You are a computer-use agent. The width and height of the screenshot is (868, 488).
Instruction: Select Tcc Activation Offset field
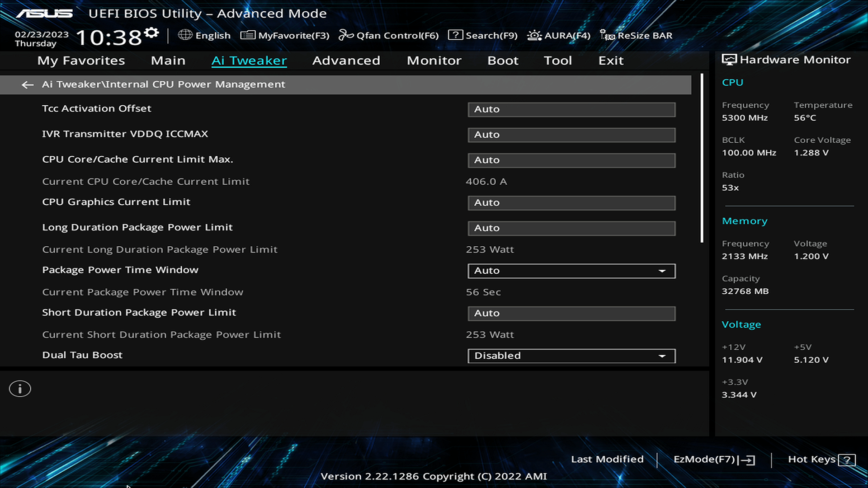tap(571, 109)
